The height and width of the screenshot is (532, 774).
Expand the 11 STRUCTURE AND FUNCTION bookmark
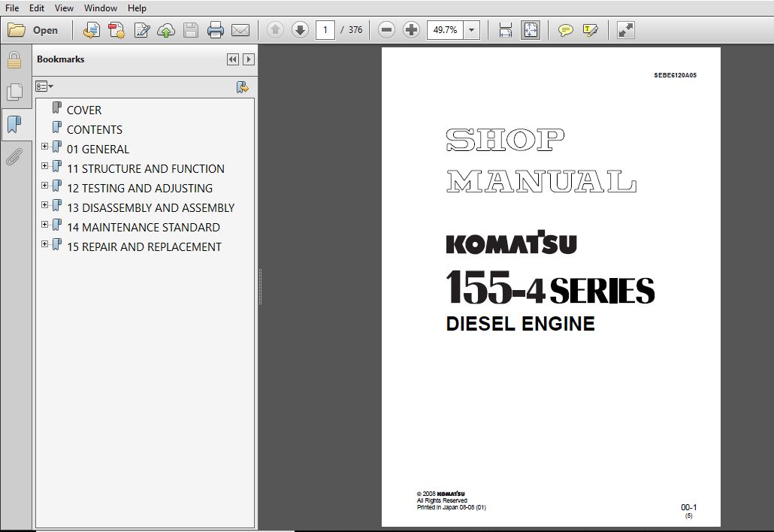coord(45,166)
